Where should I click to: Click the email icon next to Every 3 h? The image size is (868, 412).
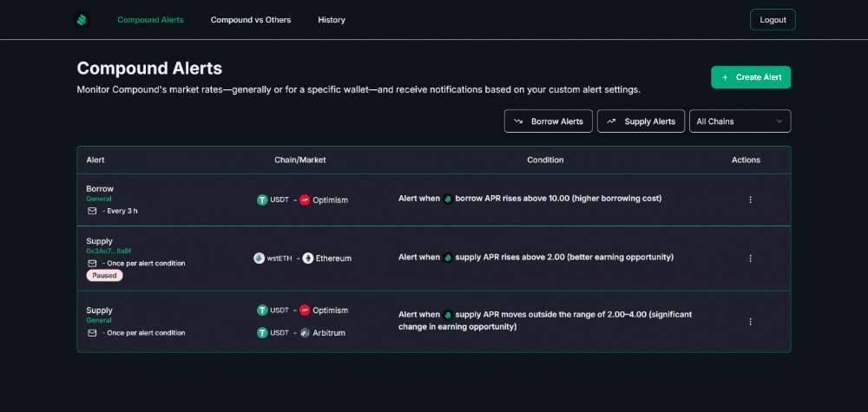92,211
